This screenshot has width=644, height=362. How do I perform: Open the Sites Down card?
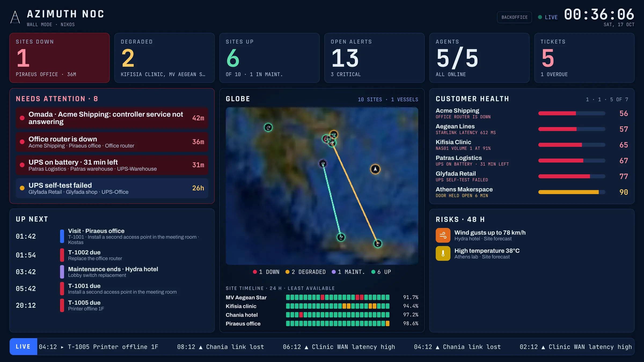60,58
